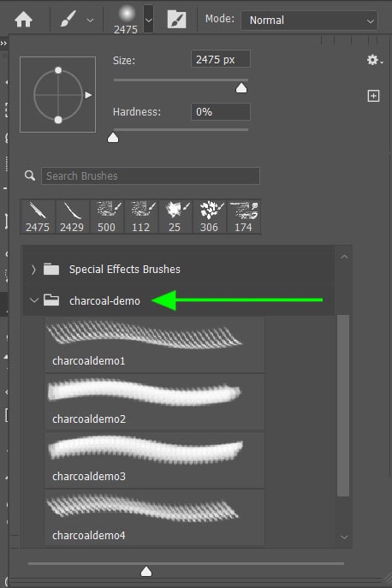
Task: Toggle brush preset picker dropdown arrow
Action: pos(149,20)
